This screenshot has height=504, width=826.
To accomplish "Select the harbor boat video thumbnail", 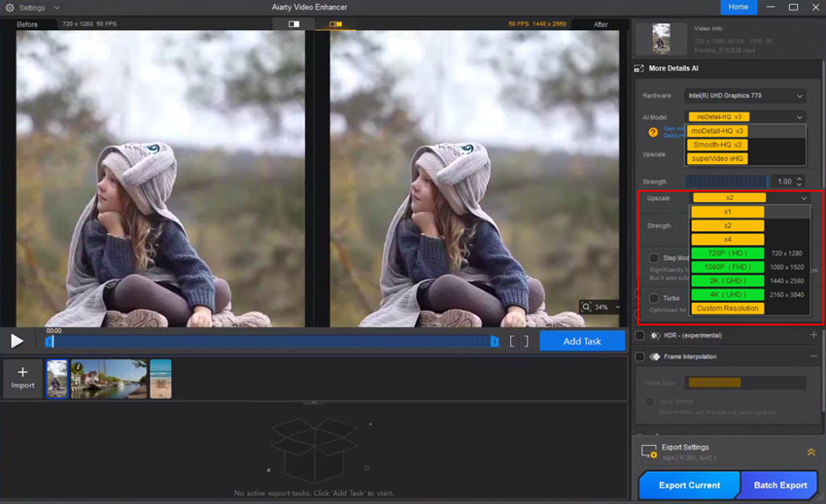I will tap(109, 379).
